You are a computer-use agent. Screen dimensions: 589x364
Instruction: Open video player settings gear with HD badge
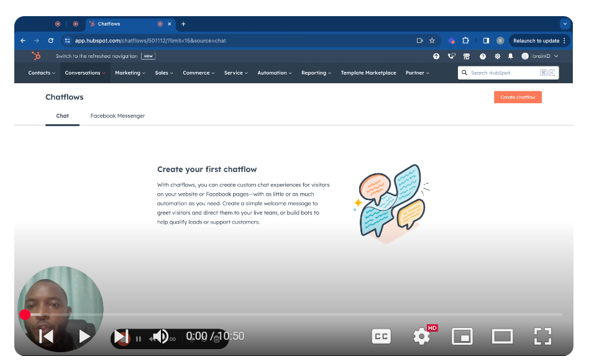422,336
